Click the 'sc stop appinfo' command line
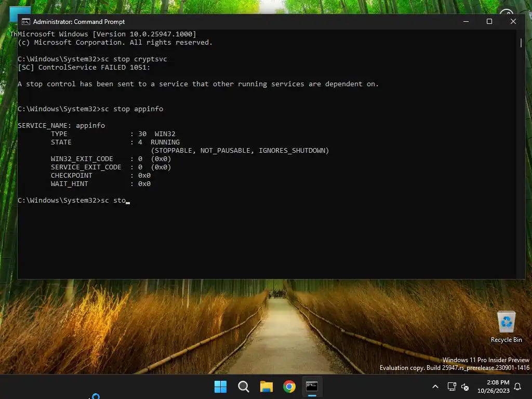The height and width of the screenshot is (399, 532). pyautogui.click(x=90, y=109)
